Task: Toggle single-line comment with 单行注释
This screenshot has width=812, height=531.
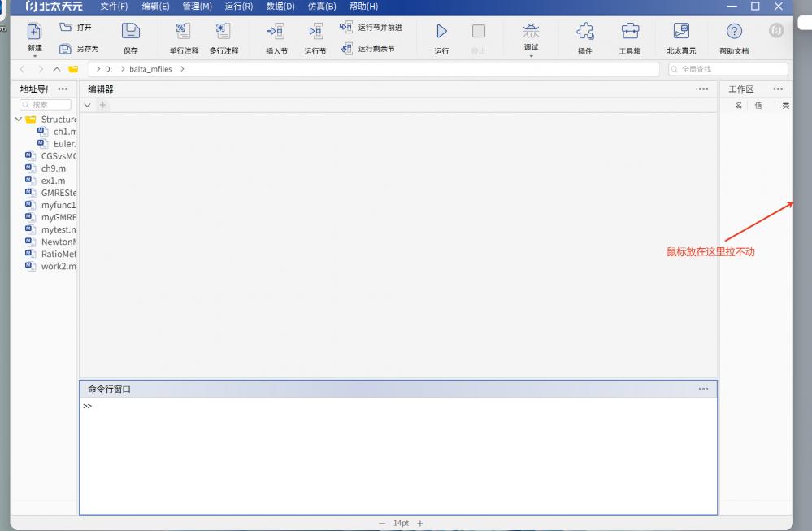Action: pos(183,37)
